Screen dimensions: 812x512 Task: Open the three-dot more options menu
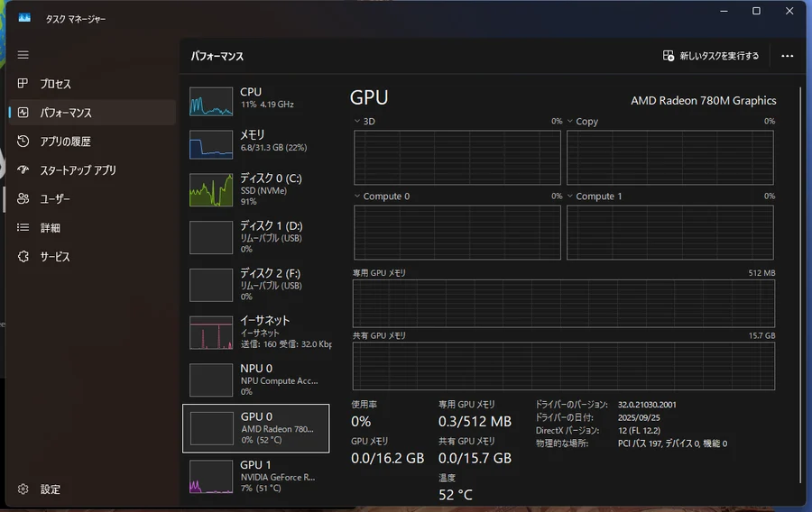pyautogui.click(x=787, y=56)
